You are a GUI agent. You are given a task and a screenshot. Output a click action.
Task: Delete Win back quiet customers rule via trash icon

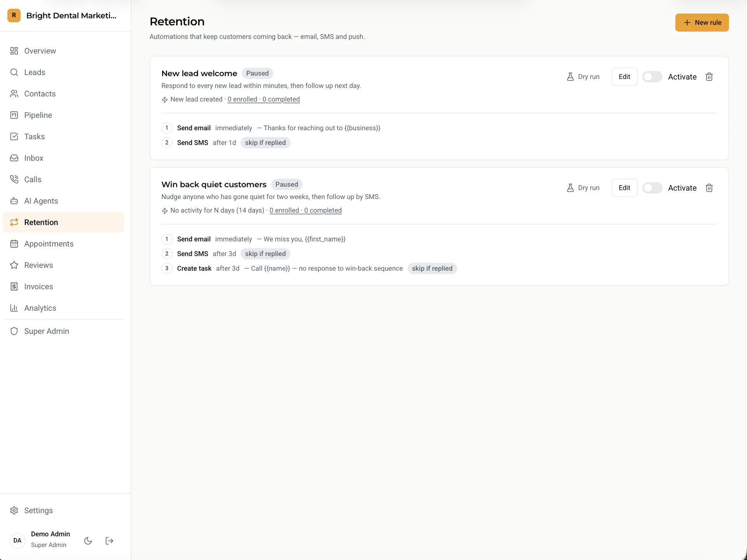[709, 188]
